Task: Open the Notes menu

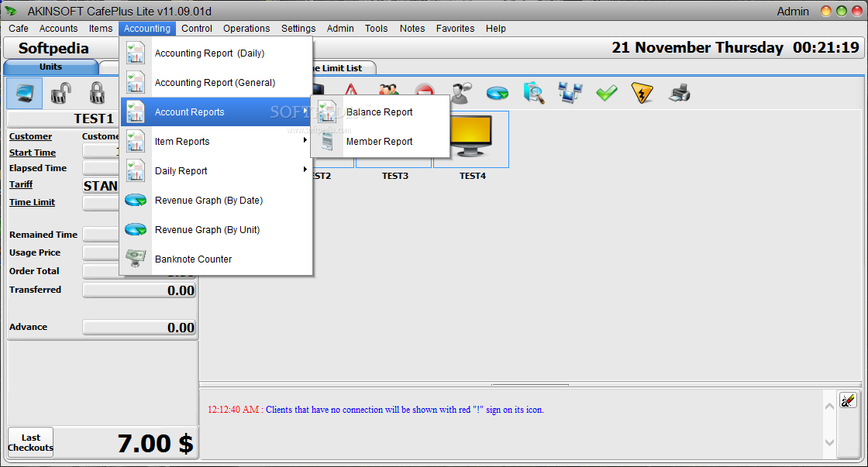Action: pyautogui.click(x=412, y=28)
